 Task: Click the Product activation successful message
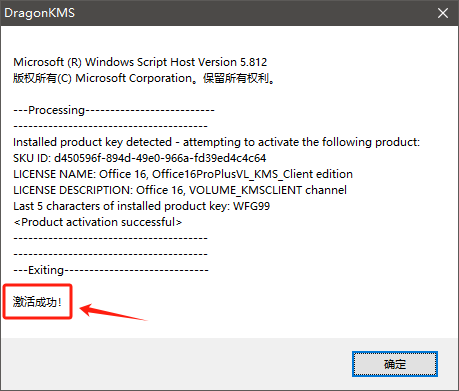[x=98, y=222]
